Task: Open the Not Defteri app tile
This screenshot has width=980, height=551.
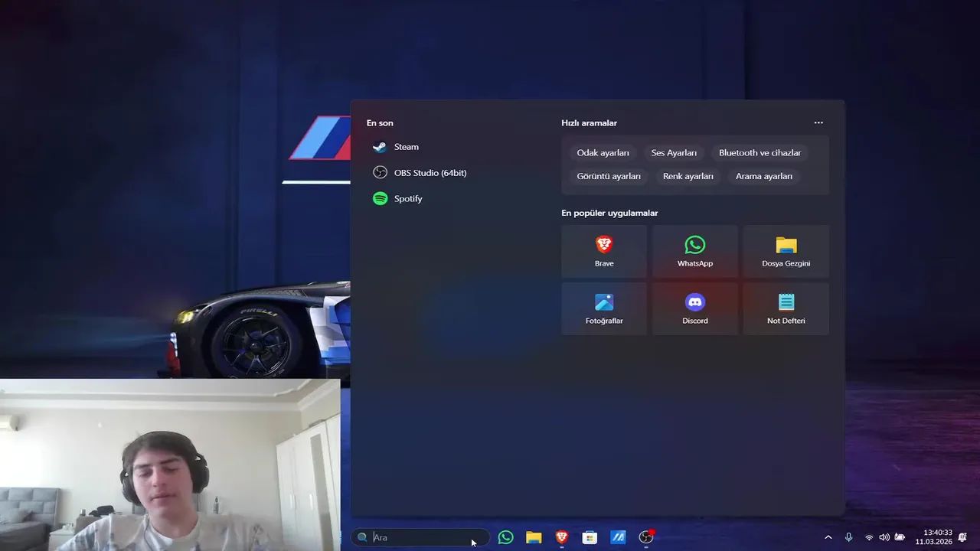Action: click(x=786, y=308)
